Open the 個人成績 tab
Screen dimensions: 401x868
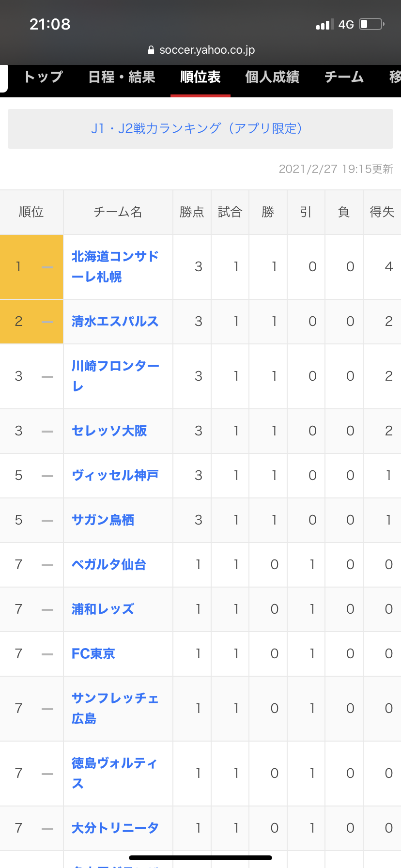pyautogui.click(x=272, y=77)
